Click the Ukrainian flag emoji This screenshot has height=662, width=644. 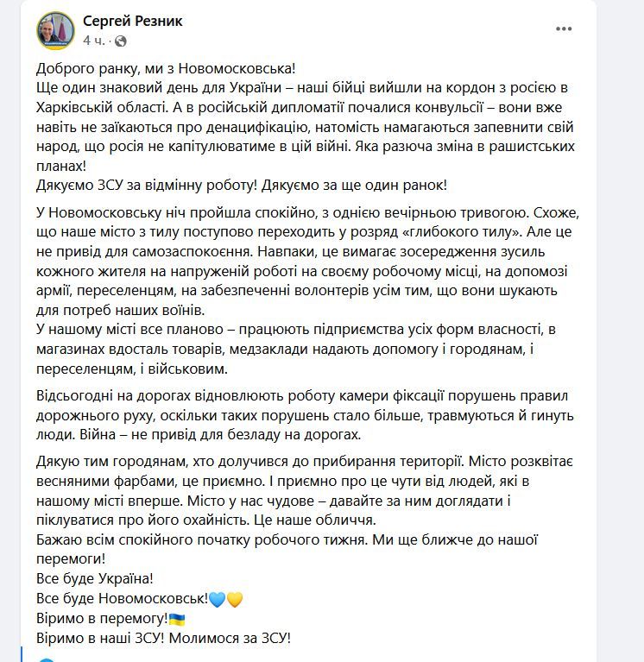pos(177,619)
